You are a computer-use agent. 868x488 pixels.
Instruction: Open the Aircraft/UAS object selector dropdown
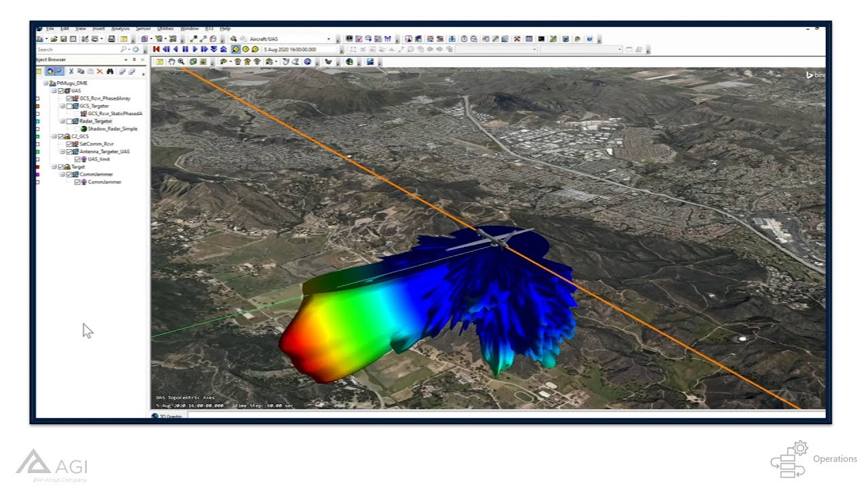tap(328, 39)
